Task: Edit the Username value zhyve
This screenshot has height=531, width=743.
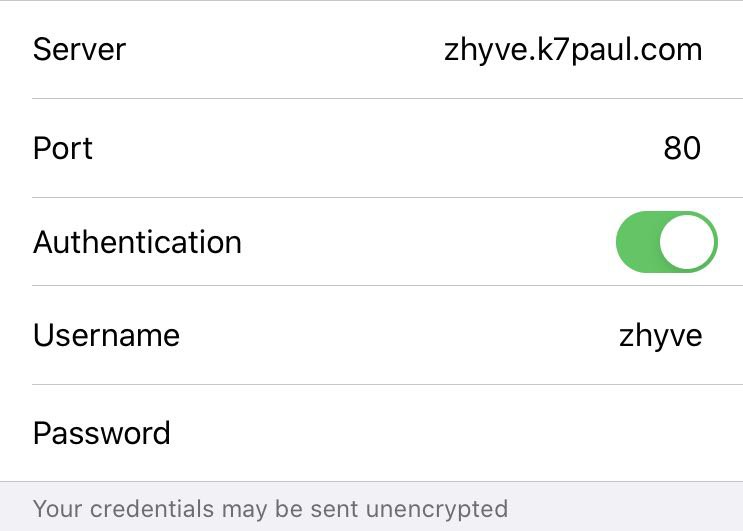Action: pos(660,335)
